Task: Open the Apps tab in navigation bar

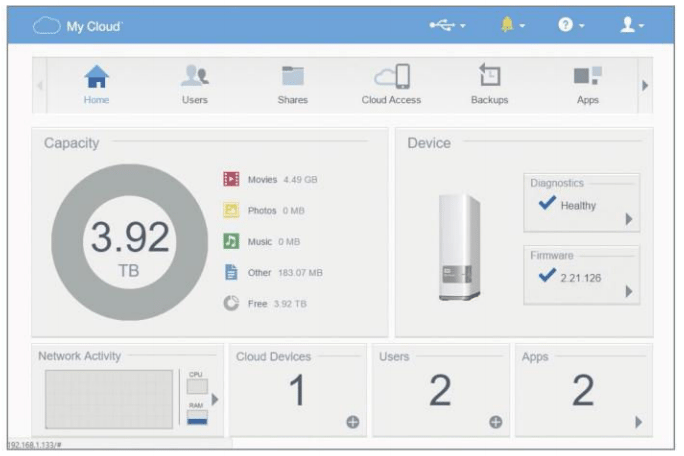Action: (x=588, y=85)
